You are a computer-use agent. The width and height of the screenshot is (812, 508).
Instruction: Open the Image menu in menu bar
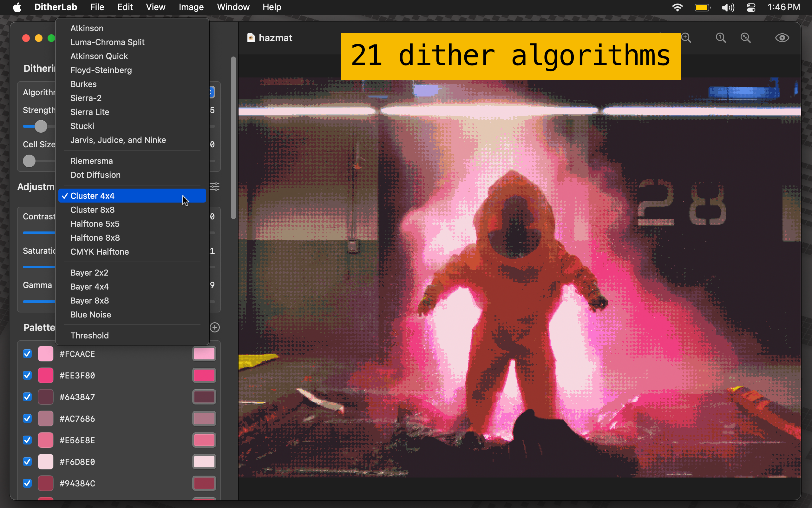pyautogui.click(x=191, y=7)
